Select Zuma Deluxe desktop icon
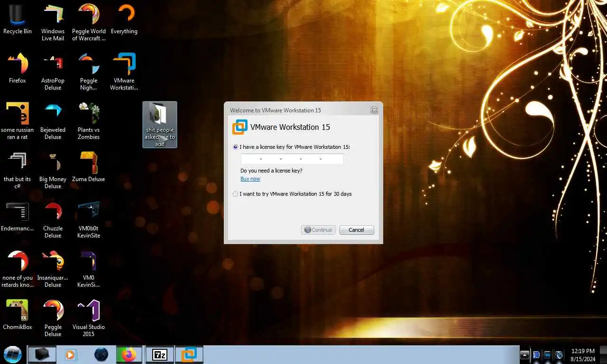The width and height of the screenshot is (607, 364). pyautogui.click(x=89, y=167)
